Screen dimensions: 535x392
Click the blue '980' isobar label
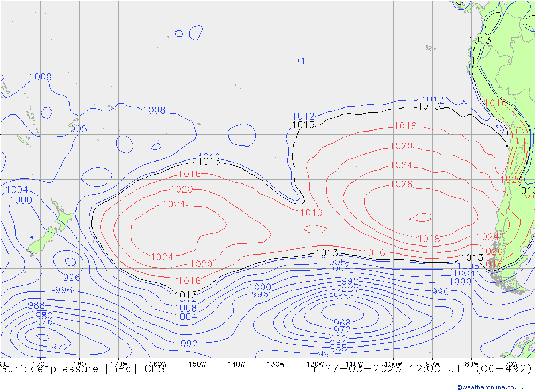pos(44,316)
